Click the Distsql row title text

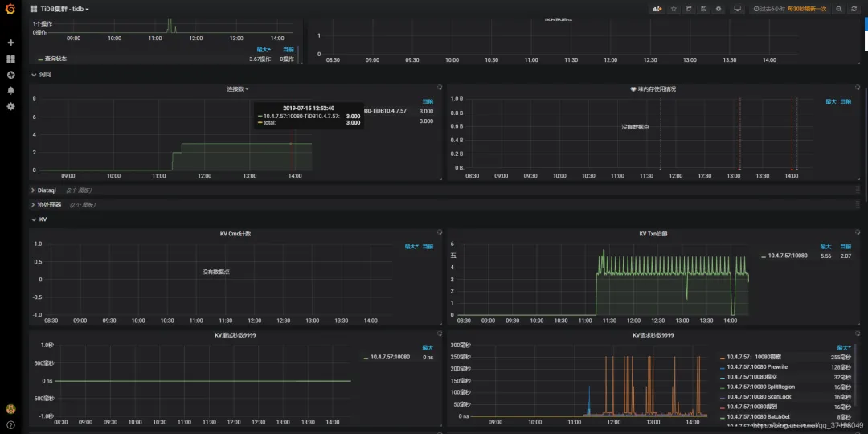(x=47, y=190)
